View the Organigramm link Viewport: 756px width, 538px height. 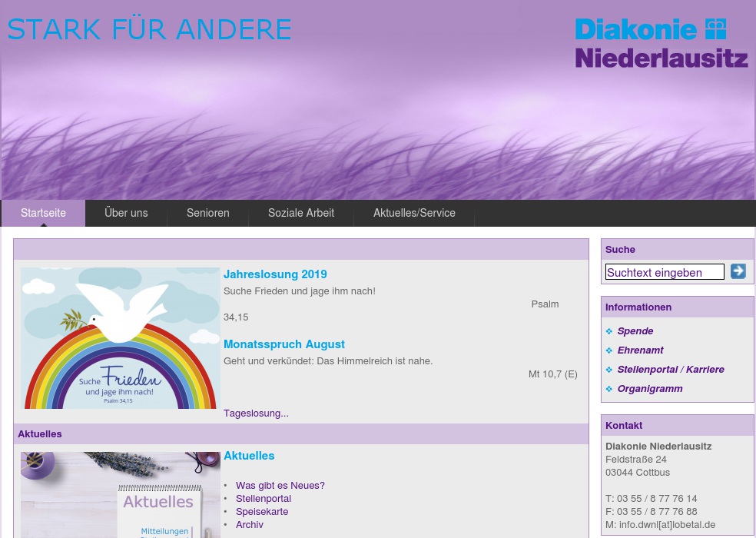click(649, 389)
